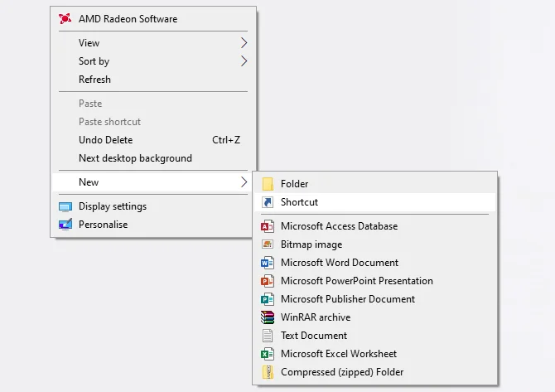Image resolution: width=555 pixels, height=392 pixels.
Task: Click the Text Document page icon
Action: pyautogui.click(x=268, y=336)
